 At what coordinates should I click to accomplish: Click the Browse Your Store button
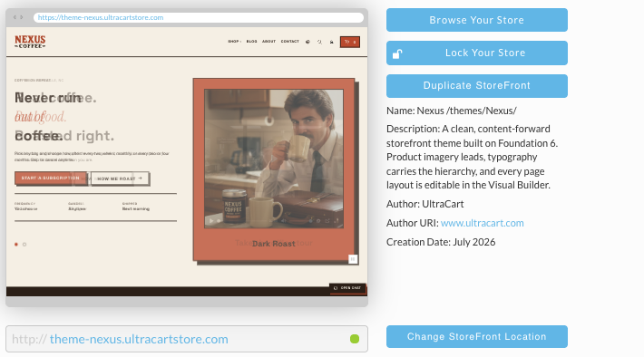pyautogui.click(x=477, y=20)
